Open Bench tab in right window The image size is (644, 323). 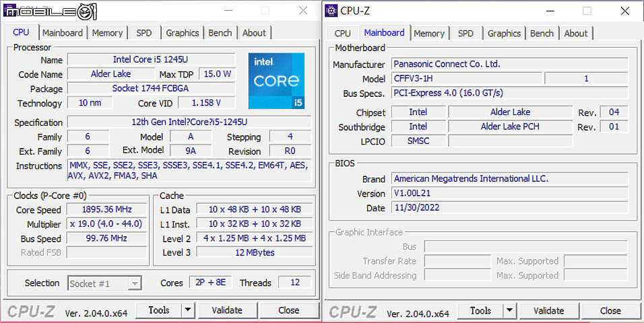pyautogui.click(x=542, y=33)
